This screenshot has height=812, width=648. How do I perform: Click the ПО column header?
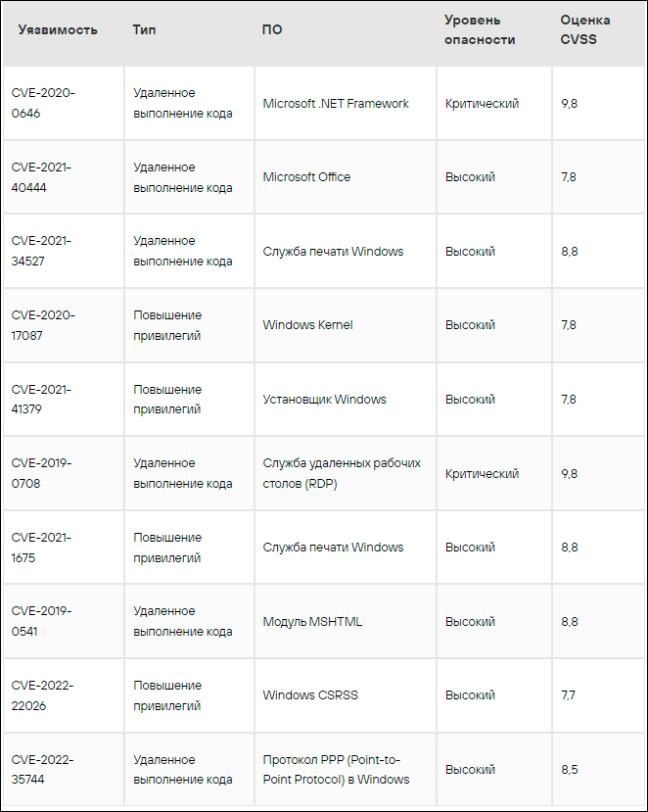[272, 29]
